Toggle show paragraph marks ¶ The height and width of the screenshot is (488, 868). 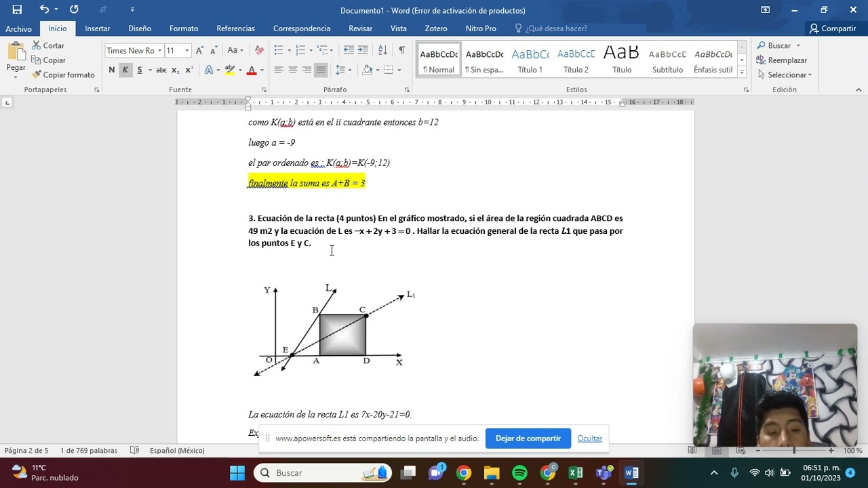tap(402, 50)
